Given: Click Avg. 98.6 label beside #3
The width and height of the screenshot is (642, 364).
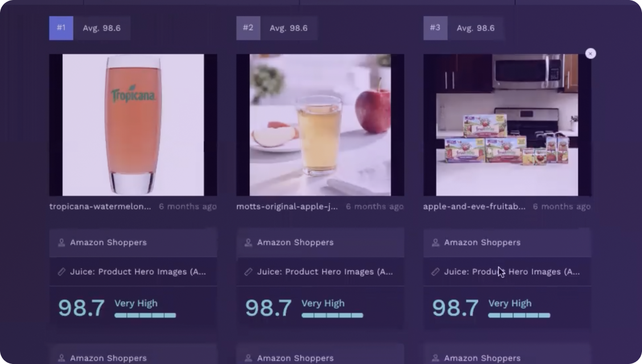Looking at the screenshot, I should coord(476,28).
